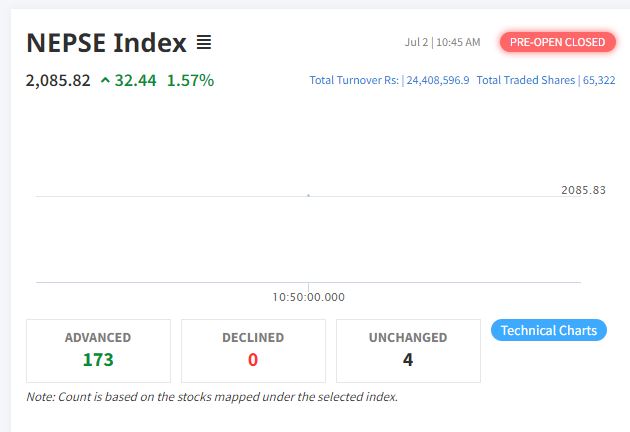Click the Jul 2 10:45 AM timestamp
Screen dimensions: 630x432
(443, 42)
